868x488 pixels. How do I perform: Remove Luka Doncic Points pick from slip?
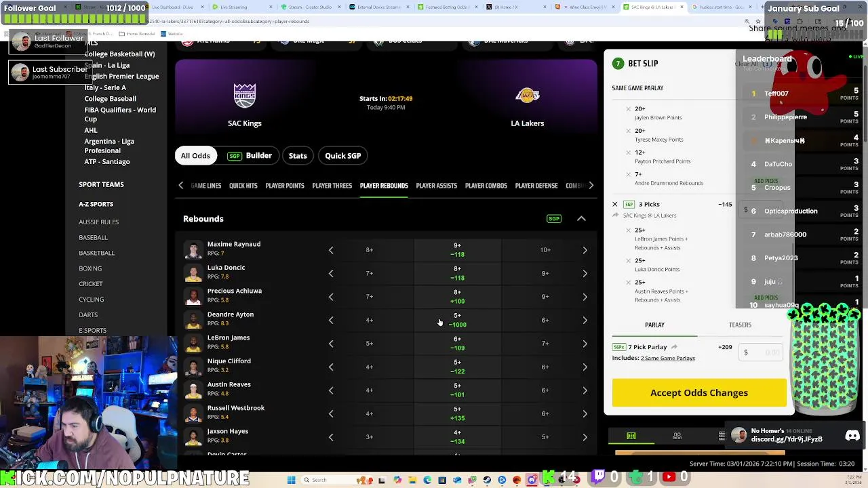[628, 261]
